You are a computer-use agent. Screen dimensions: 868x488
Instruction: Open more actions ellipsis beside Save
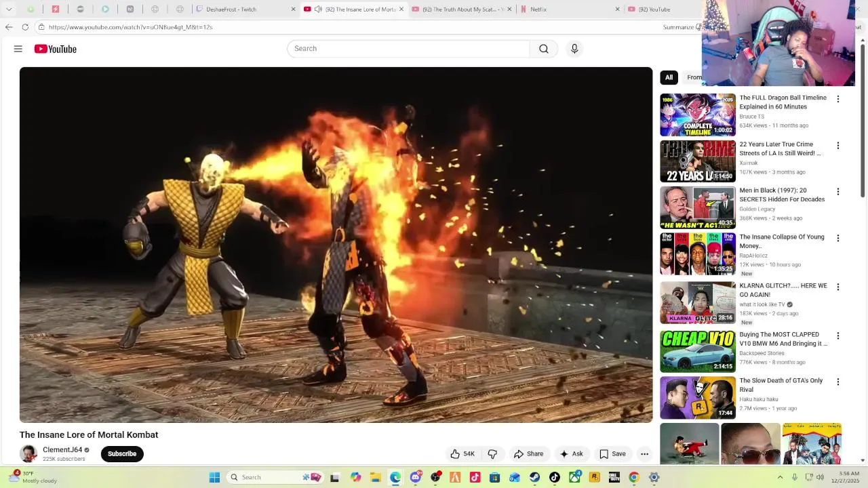tap(645, 454)
